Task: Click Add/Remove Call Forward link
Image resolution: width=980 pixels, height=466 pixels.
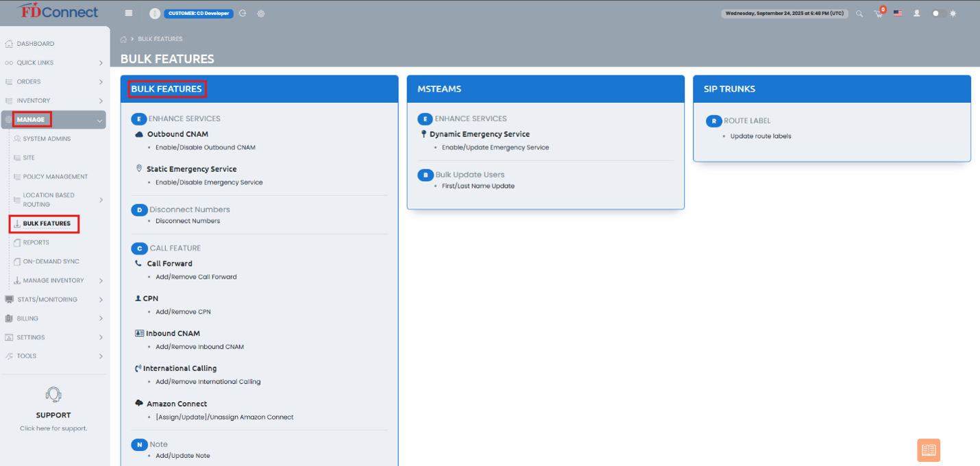Action: click(x=196, y=277)
